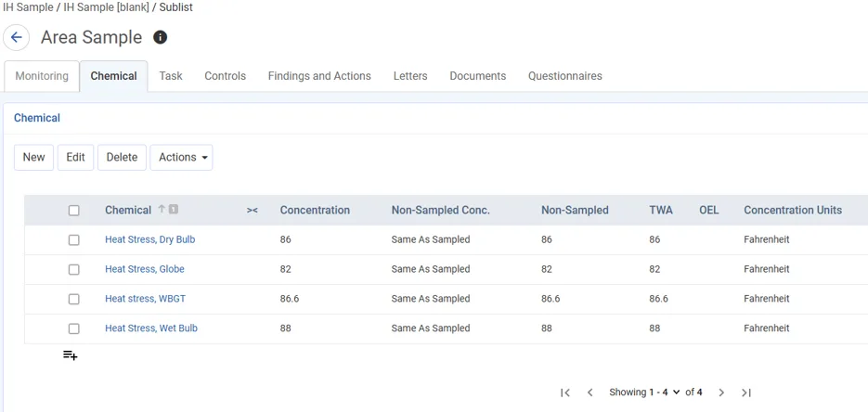868x412 pixels.
Task: Open the Heat Stress, Globe link
Action: [144, 269]
